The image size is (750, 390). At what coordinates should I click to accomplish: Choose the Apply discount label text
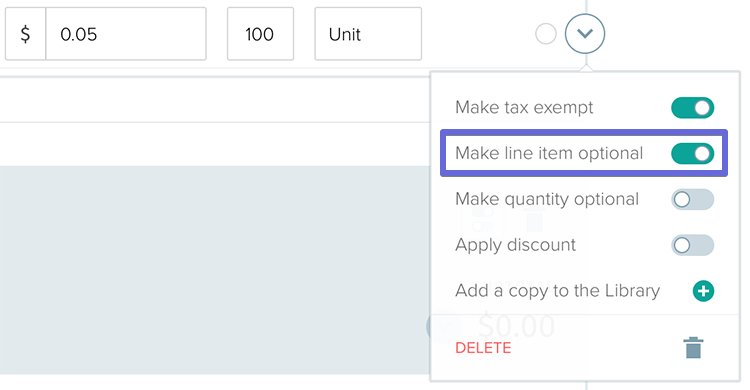pyautogui.click(x=516, y=245)
